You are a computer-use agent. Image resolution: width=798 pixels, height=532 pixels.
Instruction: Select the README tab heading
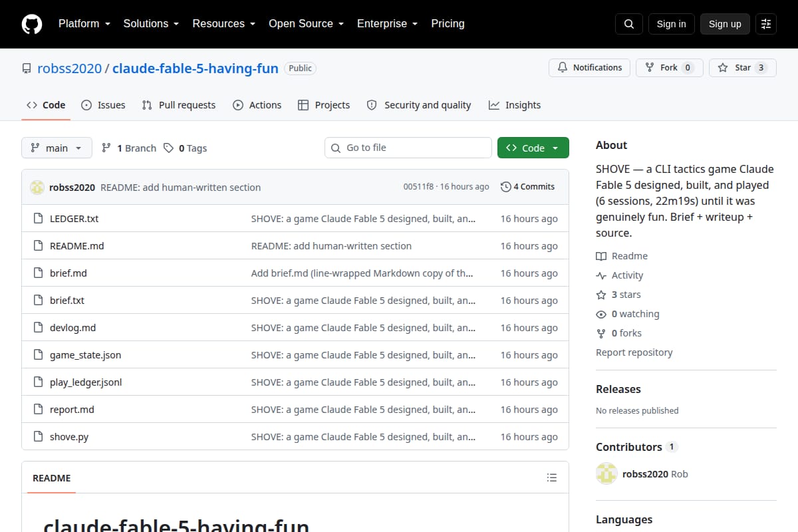pyautogui.click(x=51, y=477)
